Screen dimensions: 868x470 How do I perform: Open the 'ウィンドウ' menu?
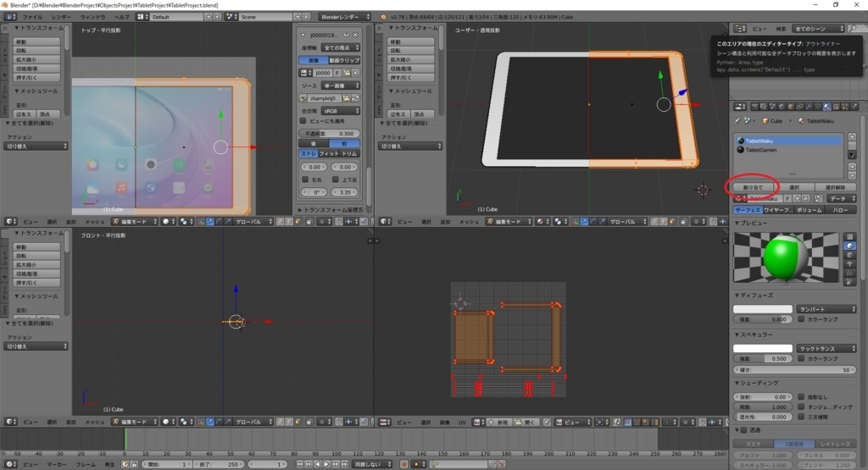[93, 17]
